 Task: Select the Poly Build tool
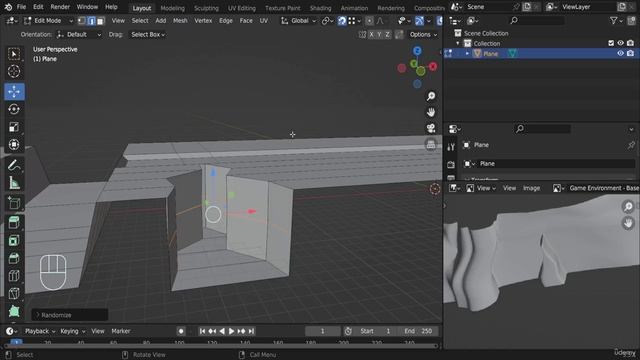coord(14,311)
